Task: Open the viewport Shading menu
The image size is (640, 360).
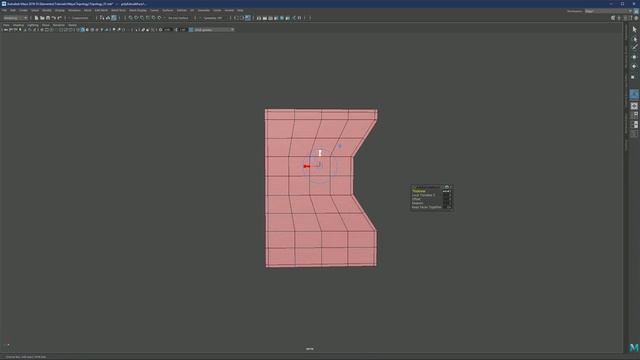Action: coord(18,25)
